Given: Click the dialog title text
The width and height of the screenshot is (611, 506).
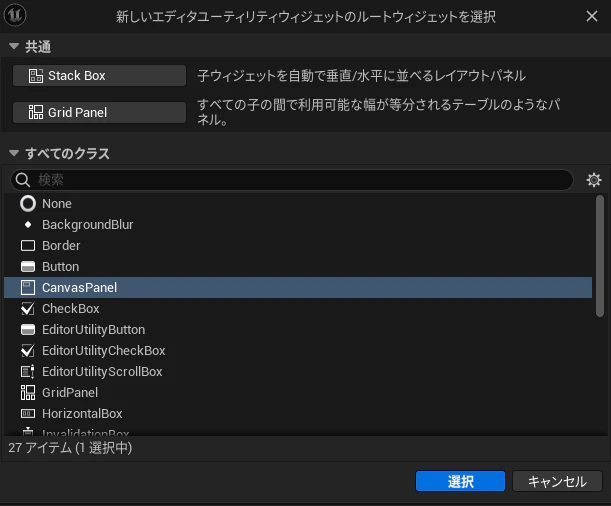Looking at the screenshot, I should (x=306, y=17).
